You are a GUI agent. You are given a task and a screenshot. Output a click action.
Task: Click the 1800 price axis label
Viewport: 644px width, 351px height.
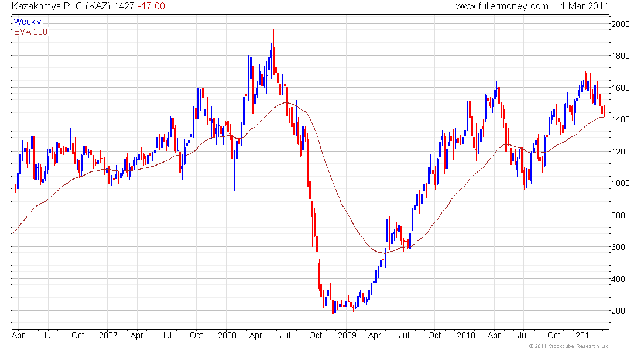[620, 56]
